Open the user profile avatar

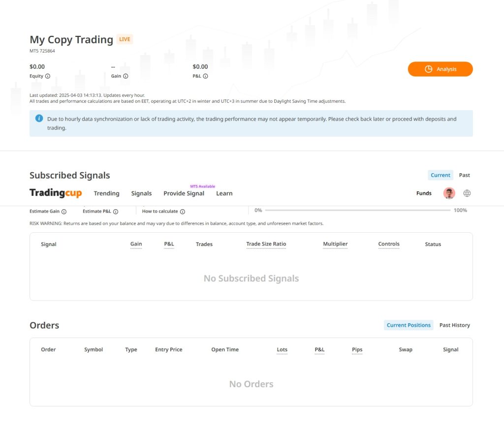pyautogui.click(x=449, y=193)
